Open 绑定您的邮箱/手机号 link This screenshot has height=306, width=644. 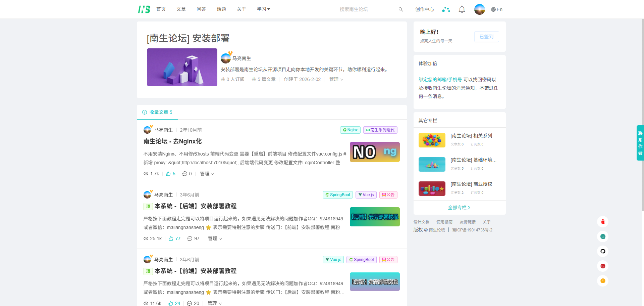(x=440, y=80)
